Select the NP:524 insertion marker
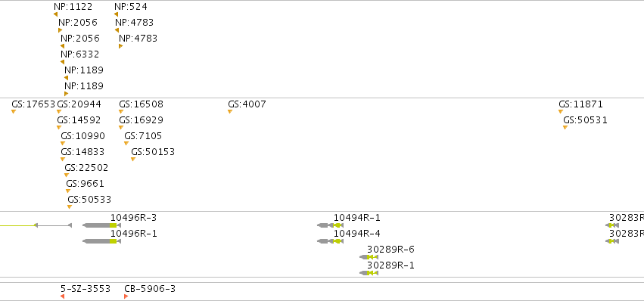This screenshot has width=644, height=301. (x=117, y=14)
